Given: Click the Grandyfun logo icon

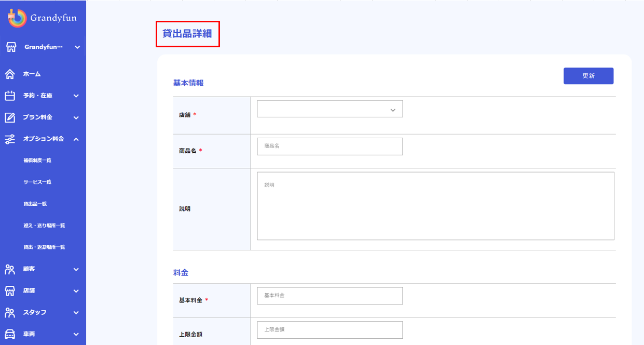Looking at the screenshot, I should coord(17,18).
